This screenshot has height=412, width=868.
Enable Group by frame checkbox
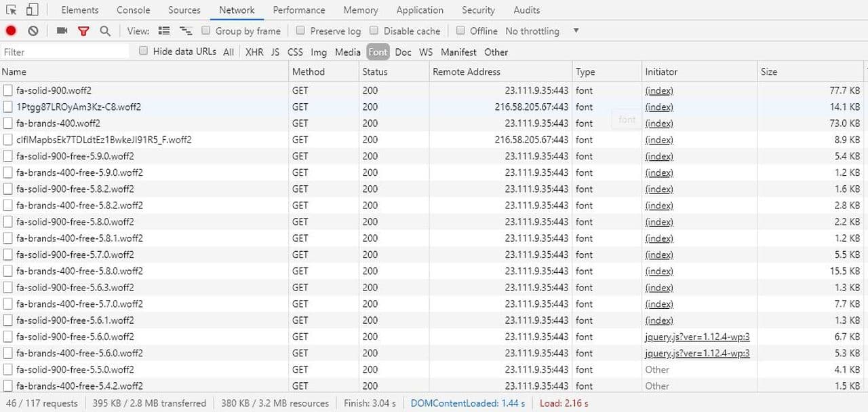tap(205, 31)
